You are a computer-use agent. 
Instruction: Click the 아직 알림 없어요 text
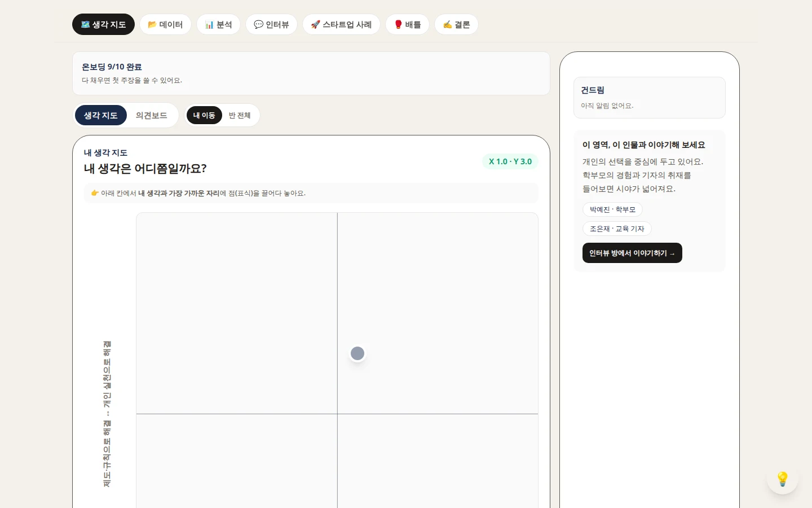(x=607, y=106)
